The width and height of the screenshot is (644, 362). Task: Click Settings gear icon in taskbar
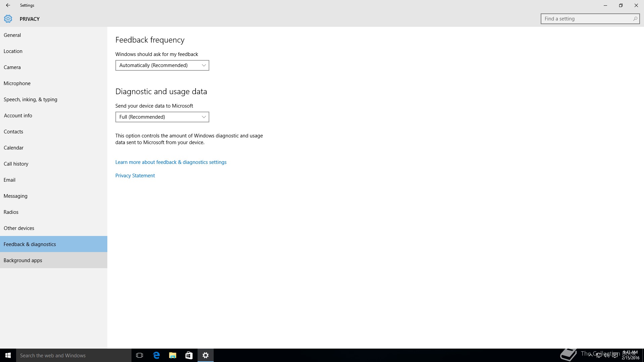[206, 355]
